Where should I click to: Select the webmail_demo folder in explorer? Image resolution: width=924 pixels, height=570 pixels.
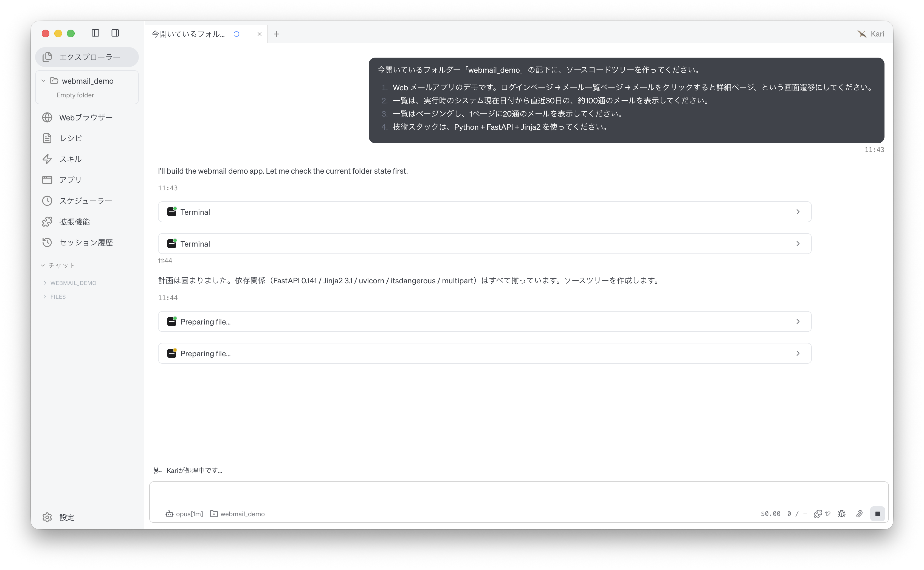[x=87, y=81]
